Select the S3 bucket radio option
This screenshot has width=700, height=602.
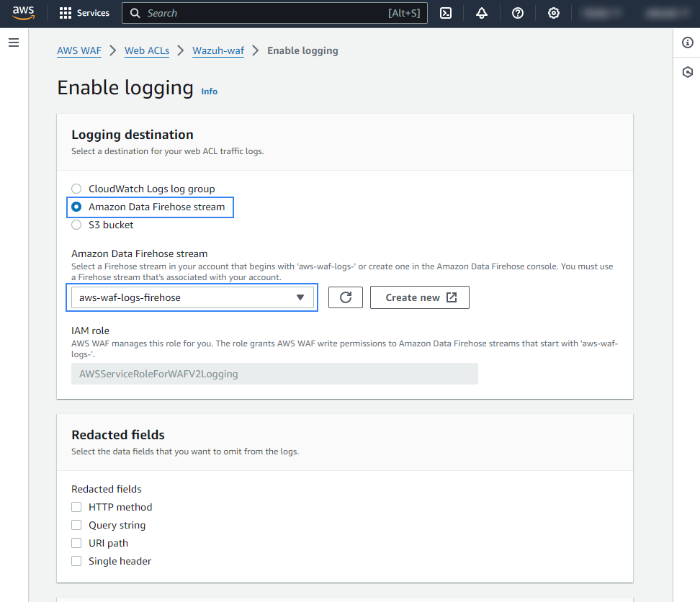coord(76,225)
